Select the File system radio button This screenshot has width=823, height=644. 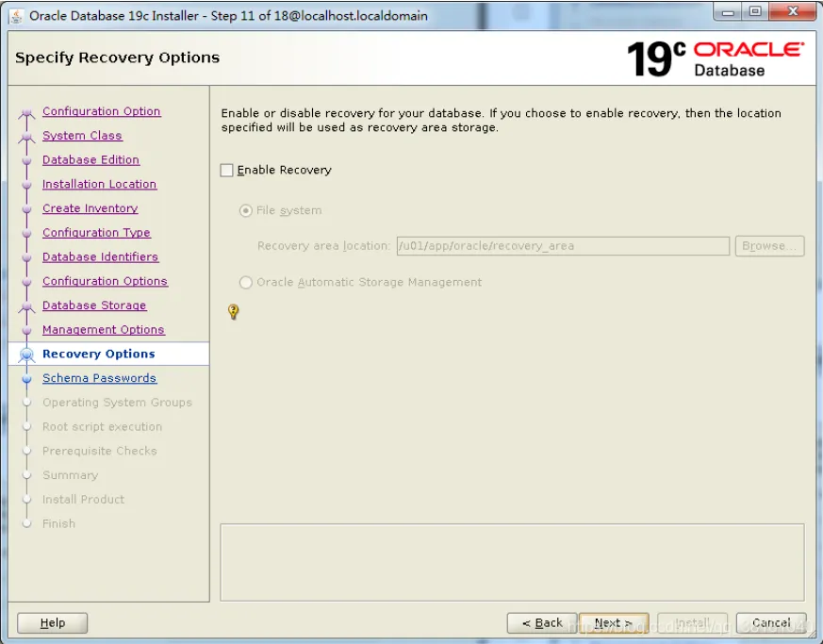coord(246,210)
